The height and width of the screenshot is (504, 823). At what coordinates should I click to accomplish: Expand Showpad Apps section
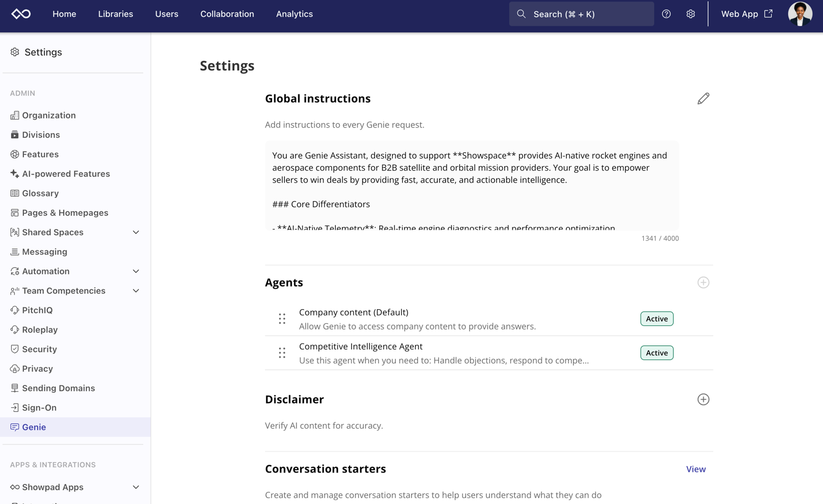click(136, 487)
